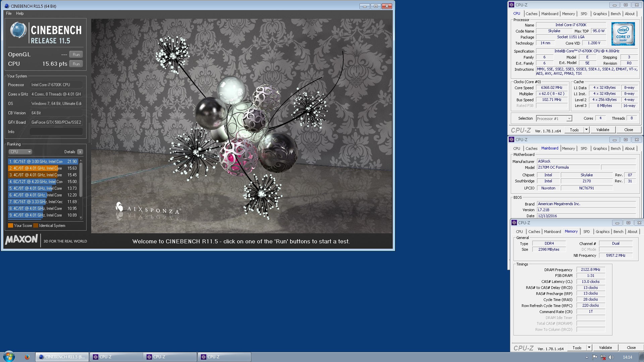This screenshot has height=362, width=644.
Task: Open SPD tab in top CPU-Z window
Action: click(x=584, y=14)
